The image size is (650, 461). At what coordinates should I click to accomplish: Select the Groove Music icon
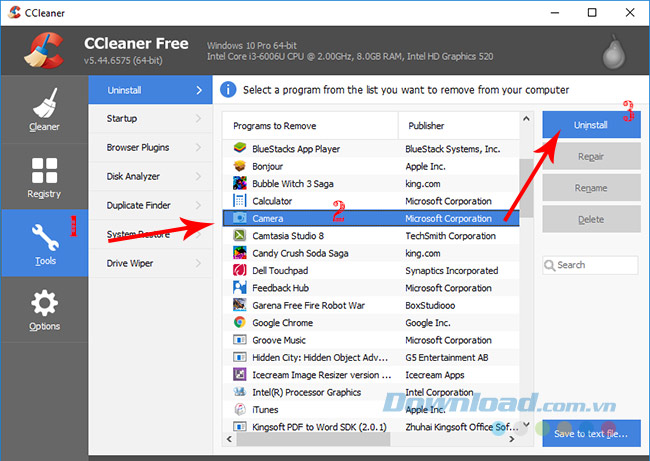click(x=240, y=340)
